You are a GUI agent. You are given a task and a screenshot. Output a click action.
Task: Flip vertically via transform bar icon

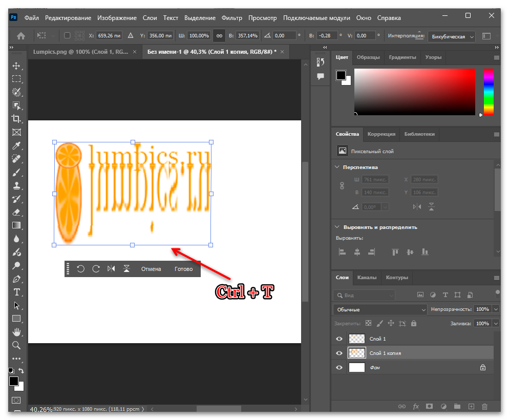click(x=126, y=269)
